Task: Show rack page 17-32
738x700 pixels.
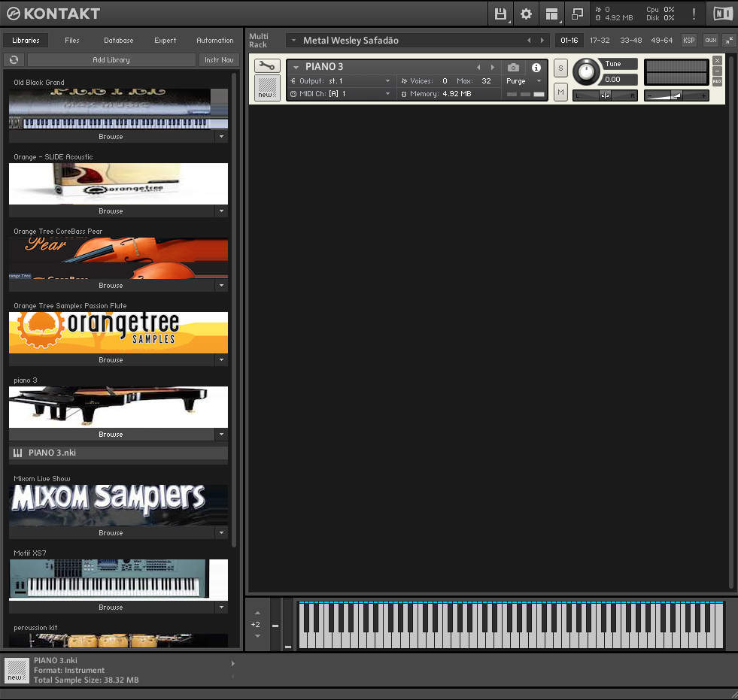Action: pos(600,41)
